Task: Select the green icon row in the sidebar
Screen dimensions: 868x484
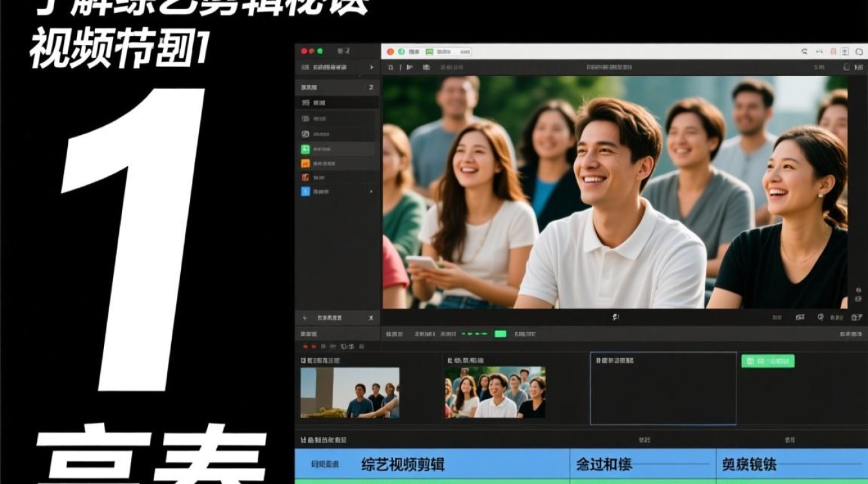Action: [336, 149]
